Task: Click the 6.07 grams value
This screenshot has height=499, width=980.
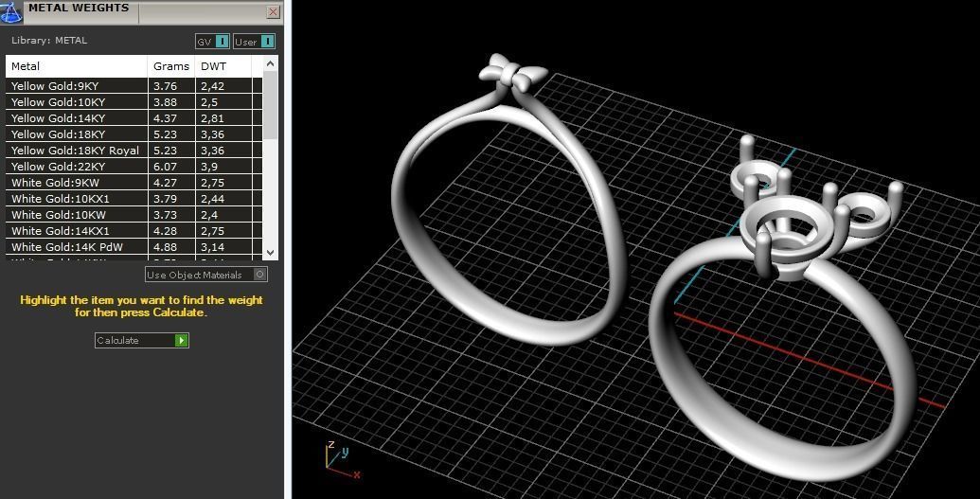Action: click(x=165, y=167)
